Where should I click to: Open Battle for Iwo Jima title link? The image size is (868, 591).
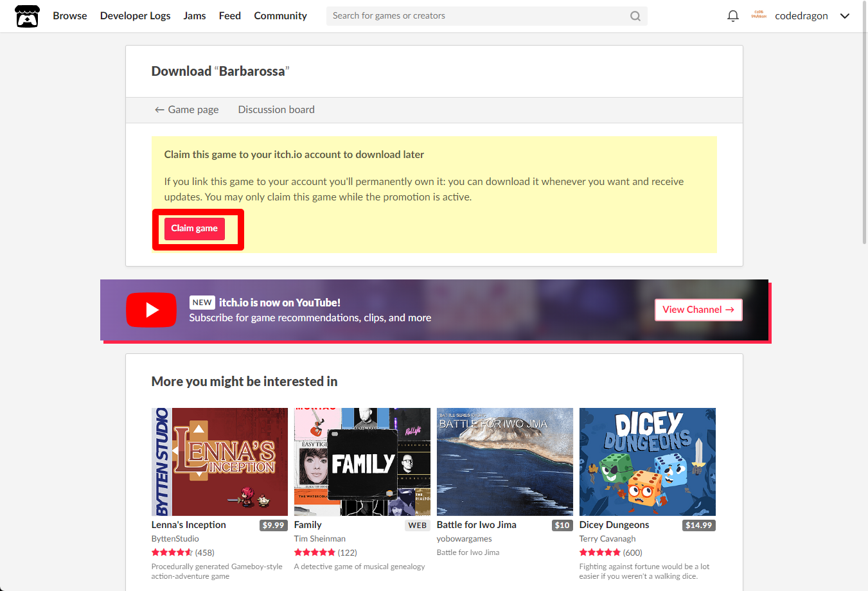coord(477,525)
